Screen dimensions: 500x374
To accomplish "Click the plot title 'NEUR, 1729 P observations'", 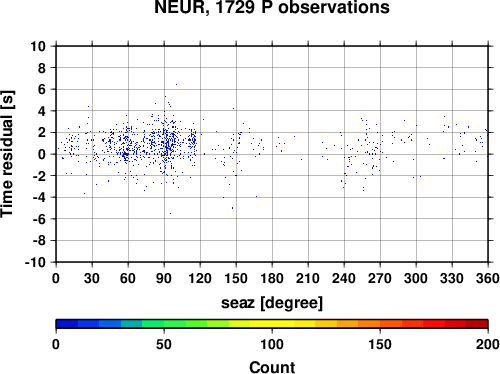I will coord(272,7).
